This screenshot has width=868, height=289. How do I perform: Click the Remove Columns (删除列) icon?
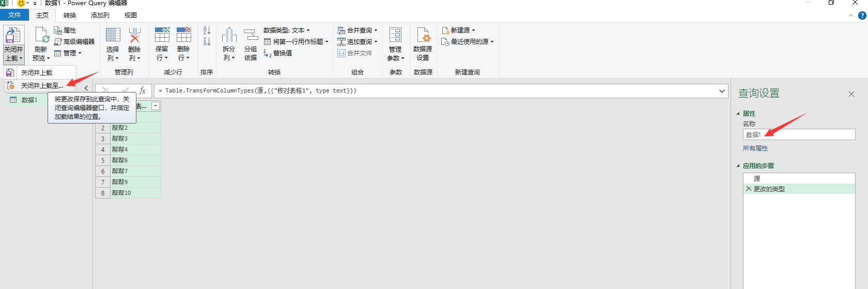[134, 35]
